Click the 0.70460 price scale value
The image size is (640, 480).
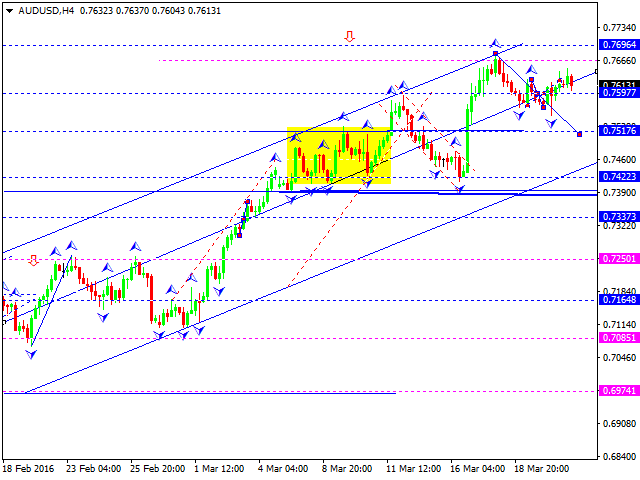pyautogui.click(x=620, y=358)
